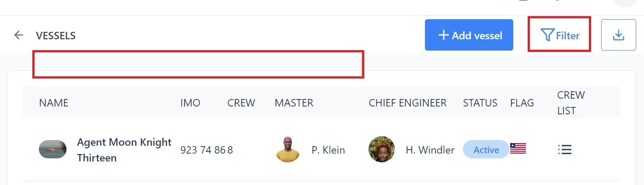Open crew list icon for Agent Moon Knight

pos(565,150)
